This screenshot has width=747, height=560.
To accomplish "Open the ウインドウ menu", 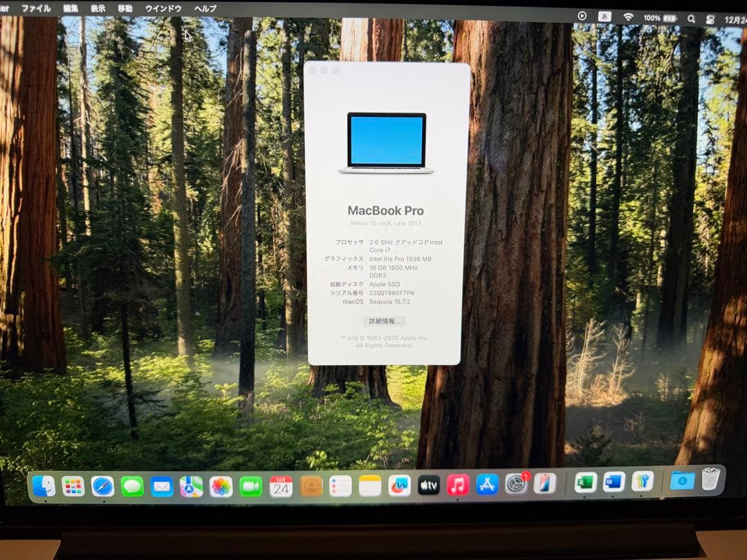I will click(x=163, y=9).
